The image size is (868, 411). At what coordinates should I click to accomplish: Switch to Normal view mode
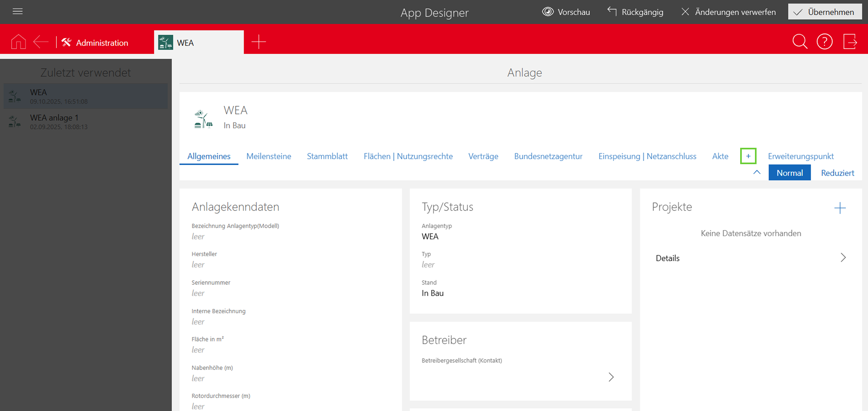click(789, 173)
